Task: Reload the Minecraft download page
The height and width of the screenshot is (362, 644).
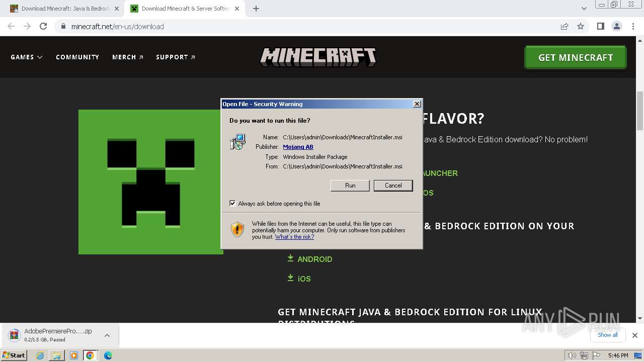Action: pos(43,26)
